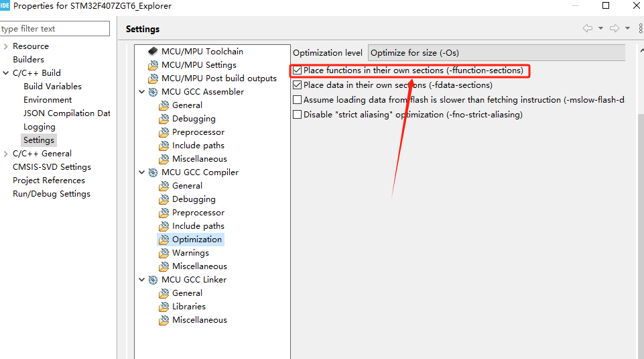Close the Properties window
The height and width of the screenshot is (359, 644).
(636, 5)
